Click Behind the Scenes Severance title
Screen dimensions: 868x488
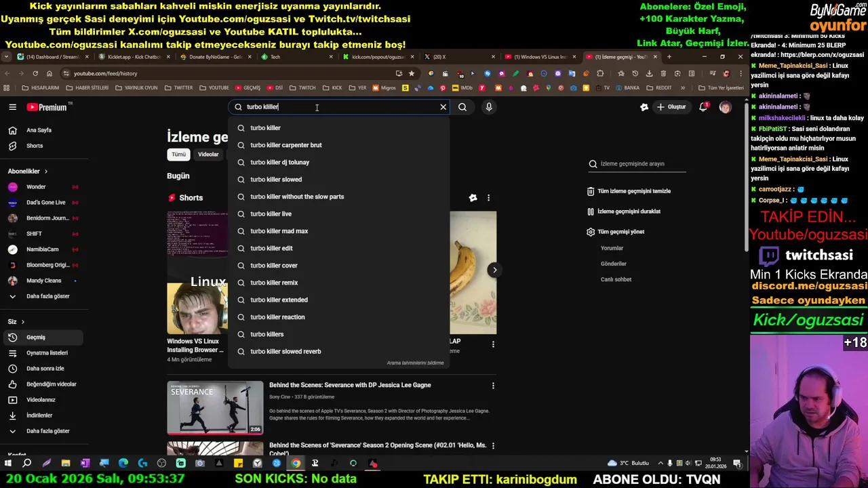[350, 385]
